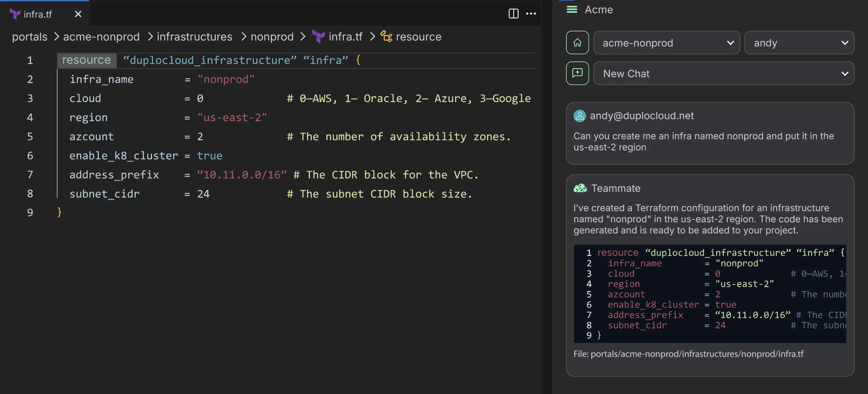Click the home icon button
This screenshot has height=394, width=868.
point(577,43)
